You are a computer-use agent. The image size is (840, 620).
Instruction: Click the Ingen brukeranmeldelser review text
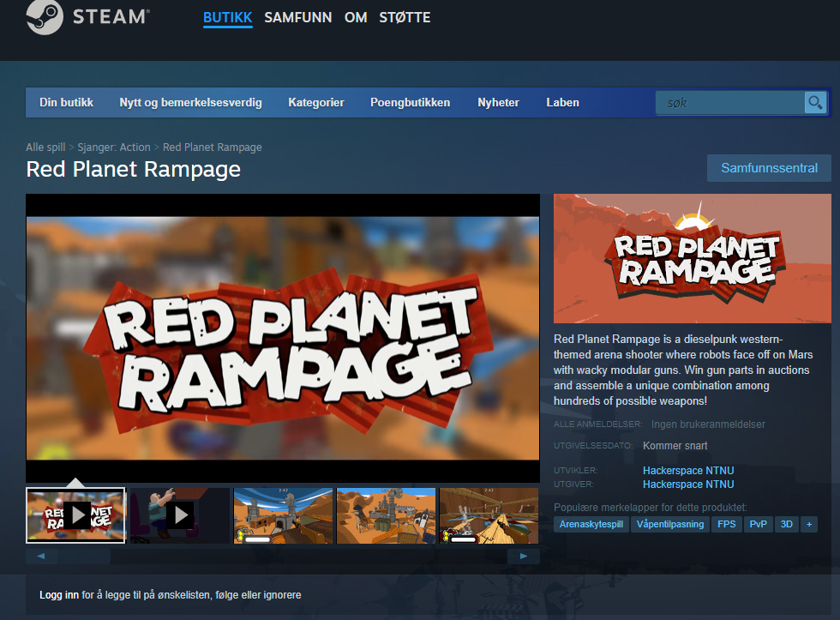click(x=708, y=424)
